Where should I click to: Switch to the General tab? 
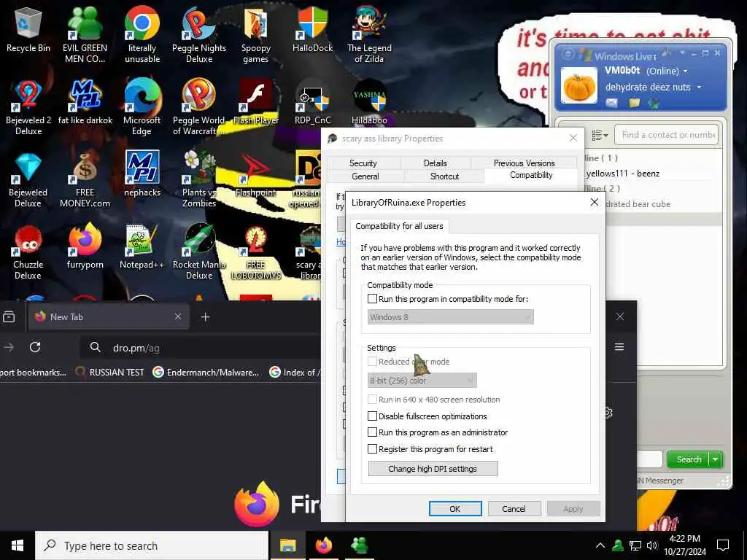coord(365,176)
